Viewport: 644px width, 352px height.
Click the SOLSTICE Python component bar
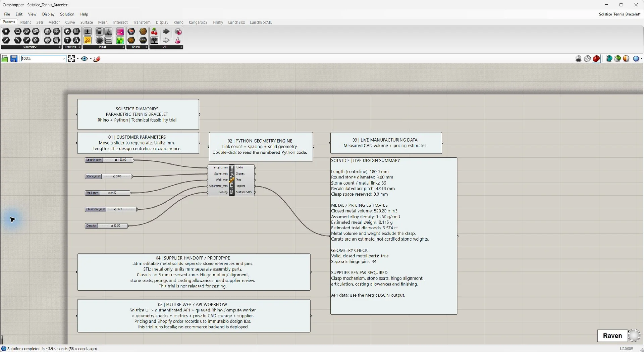232,180
